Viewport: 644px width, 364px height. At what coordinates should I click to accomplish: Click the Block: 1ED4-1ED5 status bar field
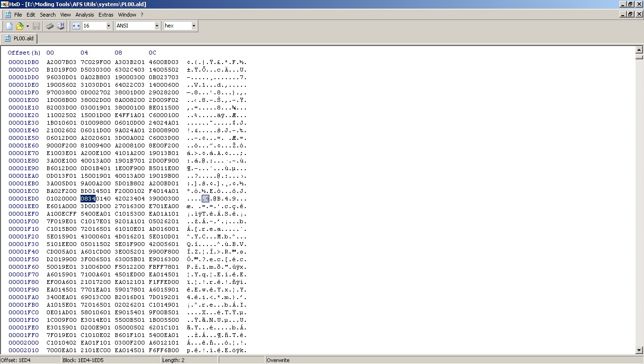point(111,360)
